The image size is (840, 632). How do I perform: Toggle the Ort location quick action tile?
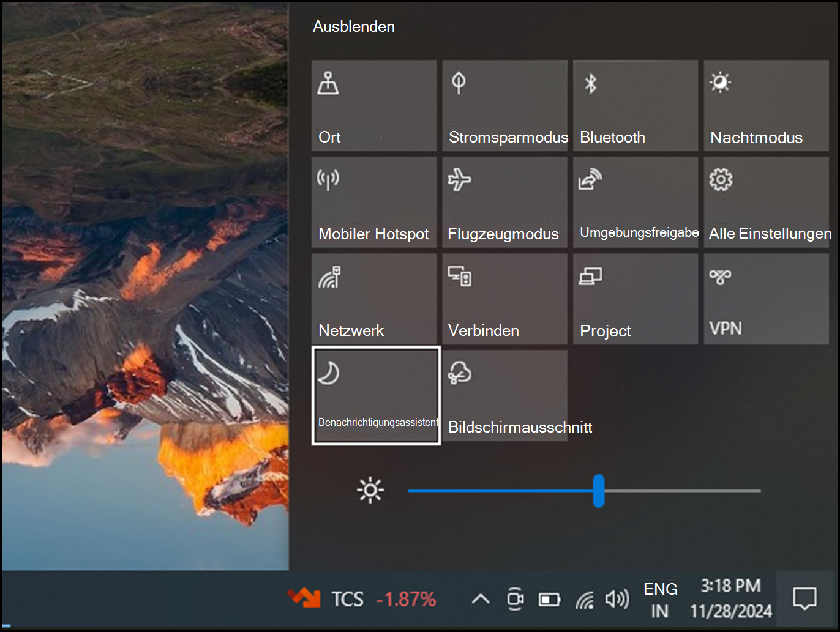[x=374, y=105]
